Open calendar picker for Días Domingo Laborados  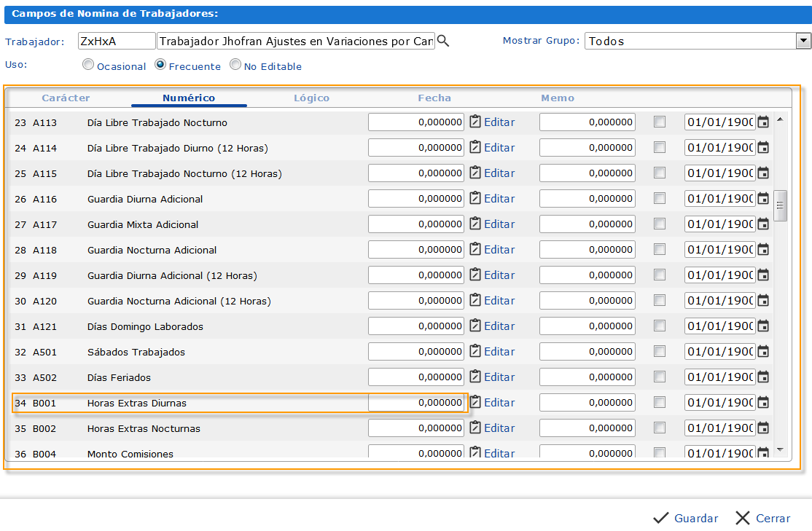763,326
